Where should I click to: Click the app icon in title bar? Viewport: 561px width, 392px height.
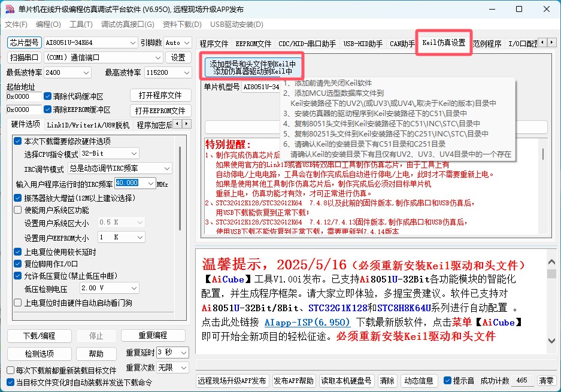tap(10, 10)
